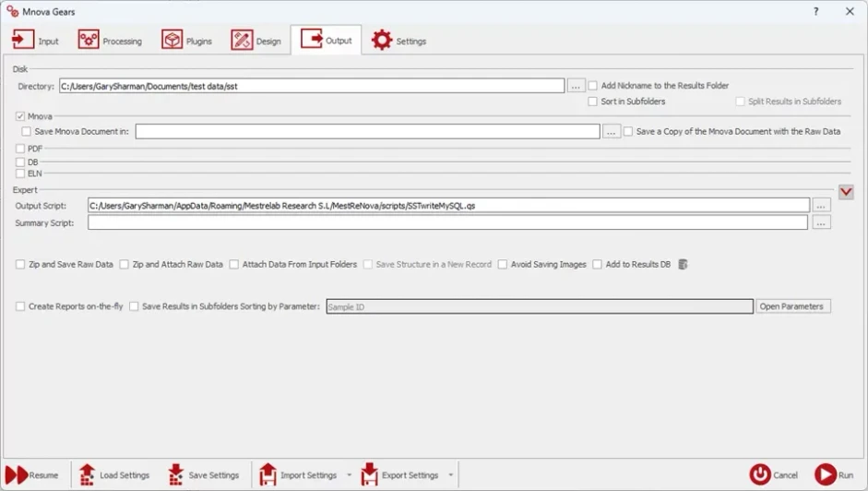Viewport: 868px width, 491px height.
Task: Check Save a Copy with Raw Data
Action: pos(628,131)
